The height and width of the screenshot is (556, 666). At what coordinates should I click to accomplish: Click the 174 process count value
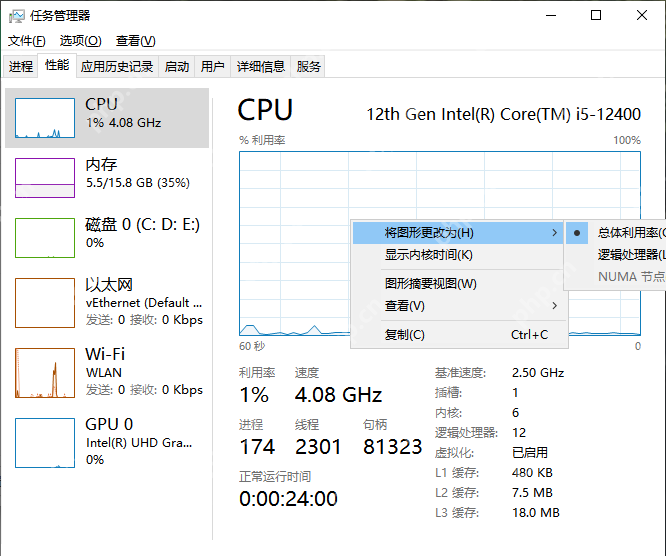click(257, 447)
